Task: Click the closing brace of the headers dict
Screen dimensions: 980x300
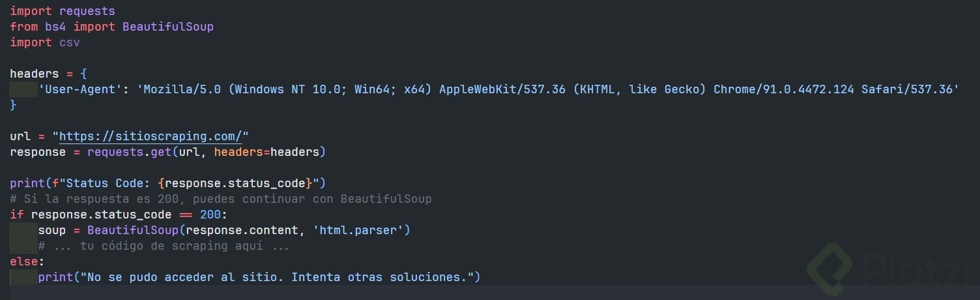Action: [x=14, y=105]
